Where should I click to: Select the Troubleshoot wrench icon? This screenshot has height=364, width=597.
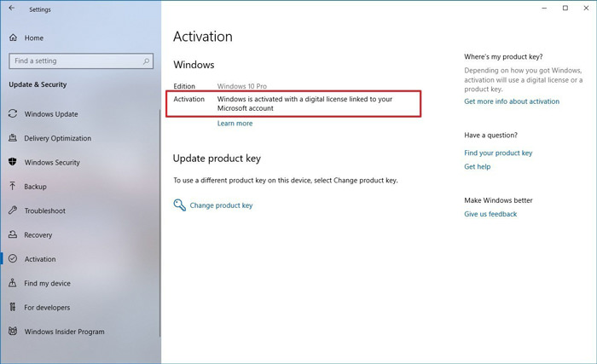coord(14,211)
